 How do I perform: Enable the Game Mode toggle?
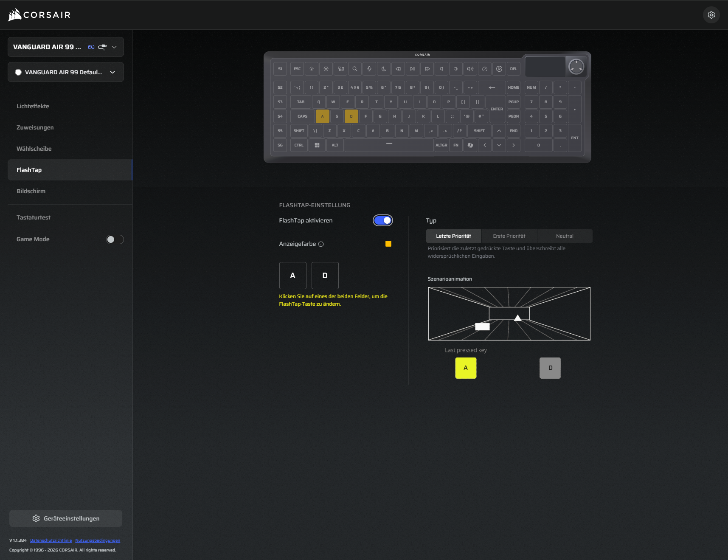click(115, 239)
